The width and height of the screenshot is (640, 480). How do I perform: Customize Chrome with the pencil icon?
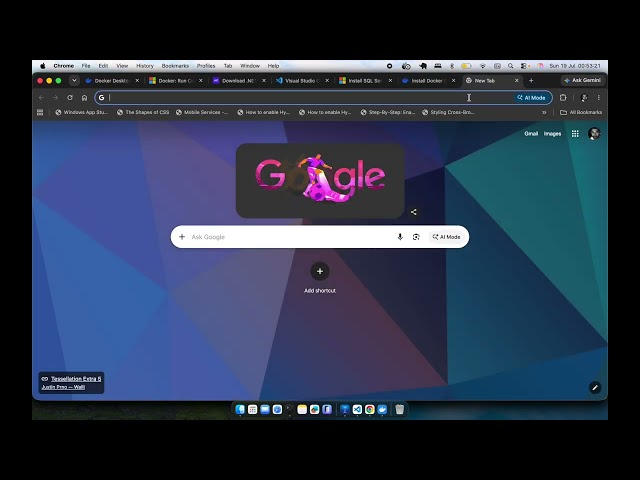[595, 388]
